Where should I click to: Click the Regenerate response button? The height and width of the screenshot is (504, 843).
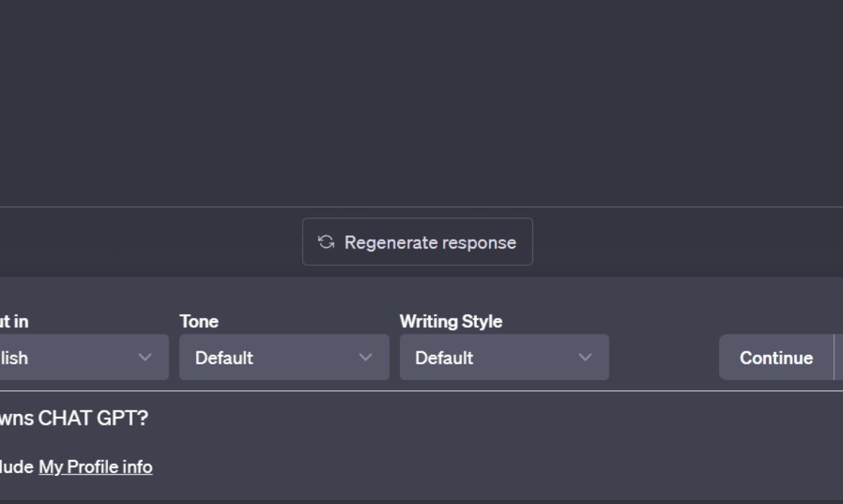click(417, 242)
